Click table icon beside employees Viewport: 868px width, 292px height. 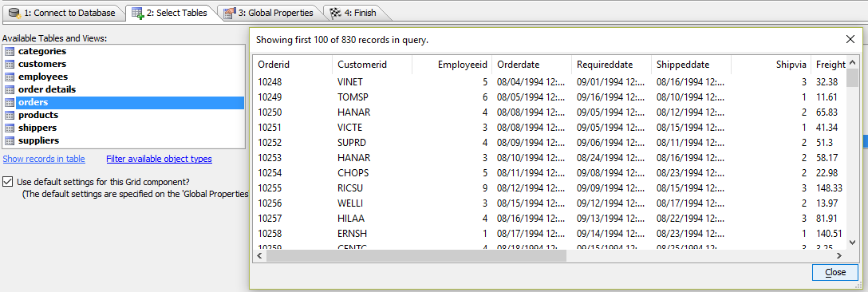[x=10, y=77]
